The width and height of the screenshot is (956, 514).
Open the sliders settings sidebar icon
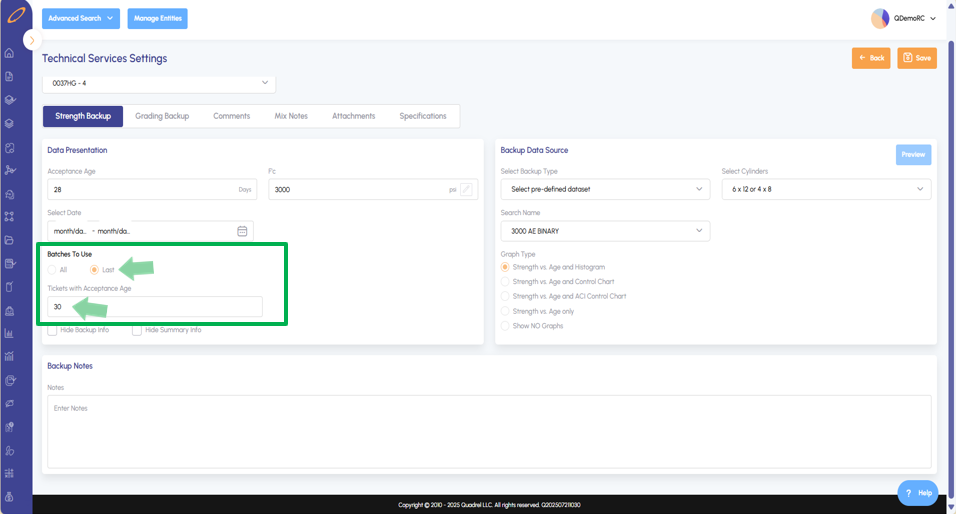pos(9,473)
